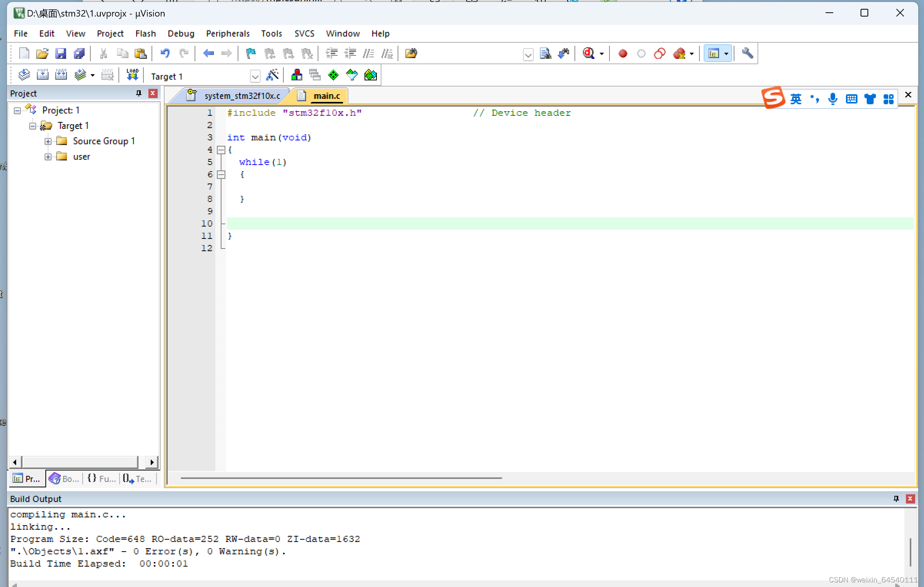The width and height of the screenshot is (924, 587).
Task: Collapse the while loop at line 6
Action: pos(221,174)
